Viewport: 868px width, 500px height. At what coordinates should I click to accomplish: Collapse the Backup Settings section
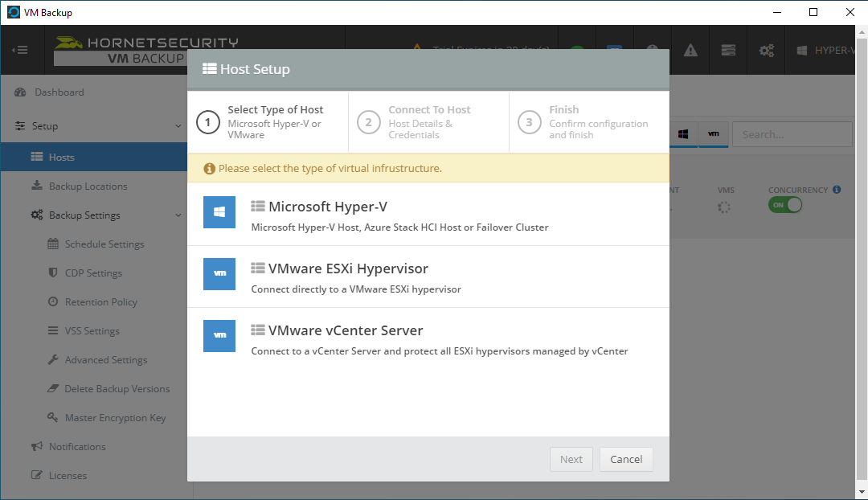point(178,215)
